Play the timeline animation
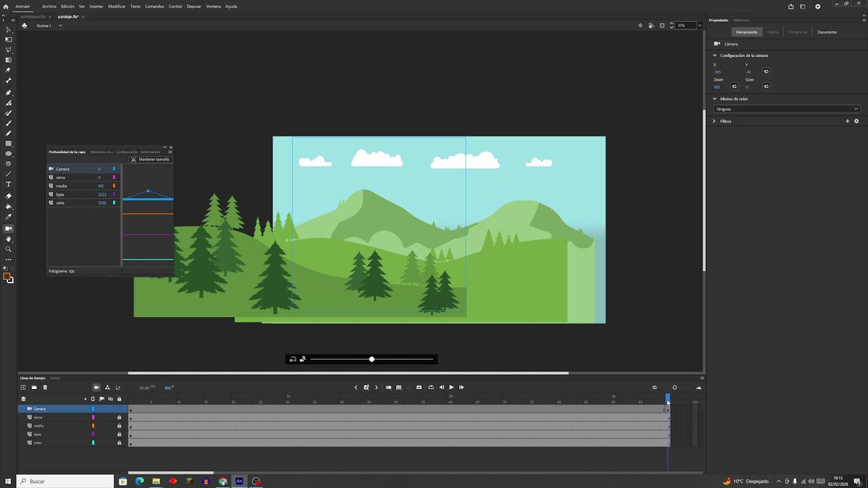 (451, 387)
